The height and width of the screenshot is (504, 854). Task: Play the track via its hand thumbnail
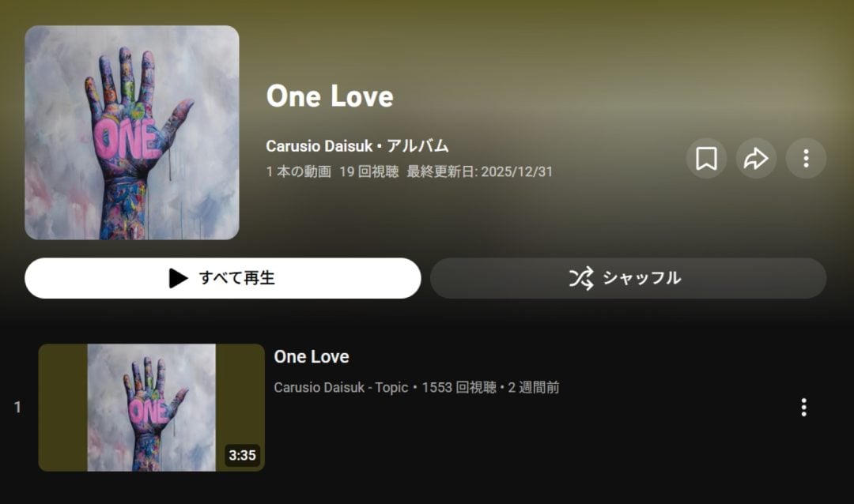[x=151, y=407]
